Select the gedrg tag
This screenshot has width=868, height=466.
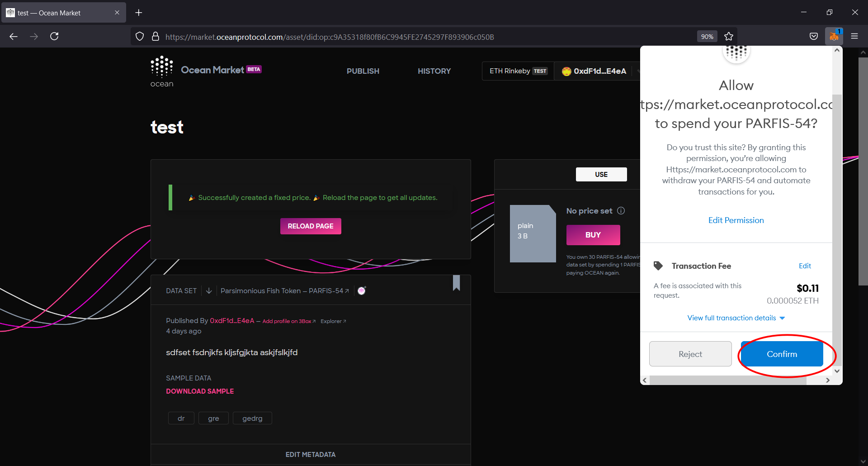[x=252, y=418]
